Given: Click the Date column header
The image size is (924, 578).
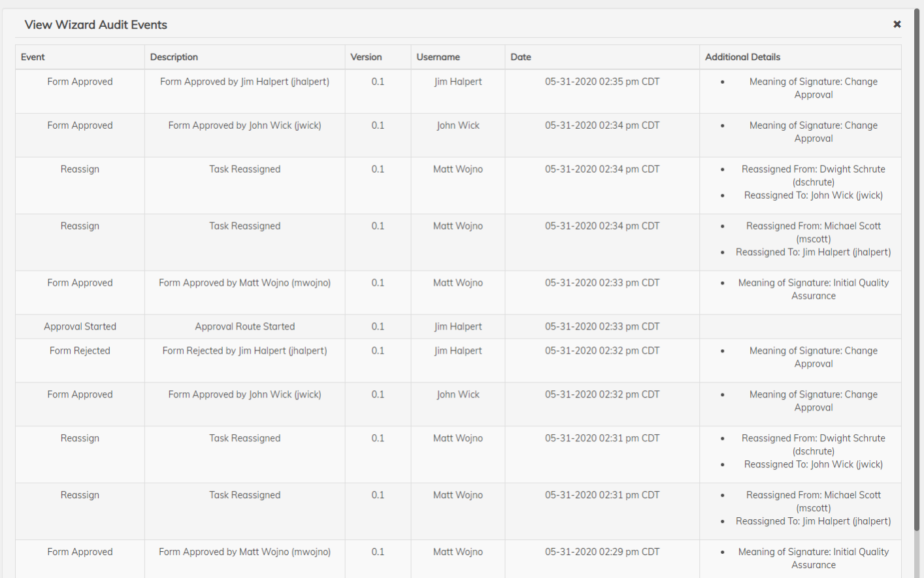Looking at the screenshot, I should point(521,57).
